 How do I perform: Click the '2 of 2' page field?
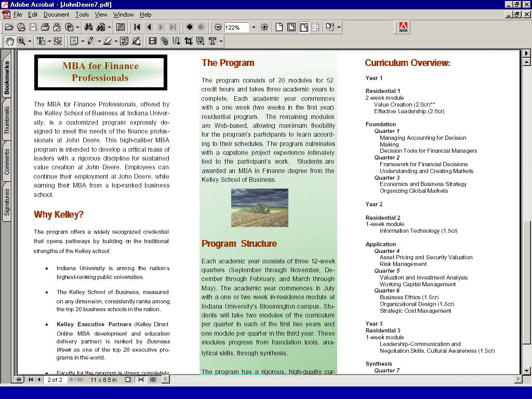(x=55, y=380)
